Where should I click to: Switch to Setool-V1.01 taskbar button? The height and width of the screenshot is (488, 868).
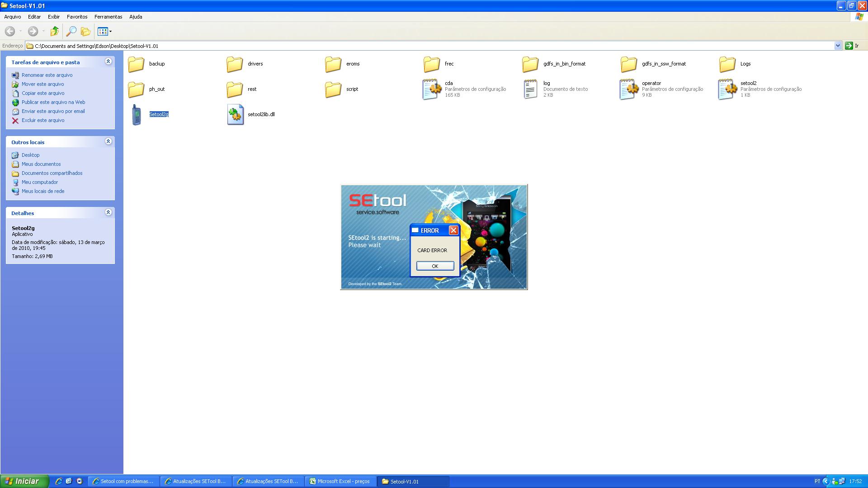[x=413, y=481]
